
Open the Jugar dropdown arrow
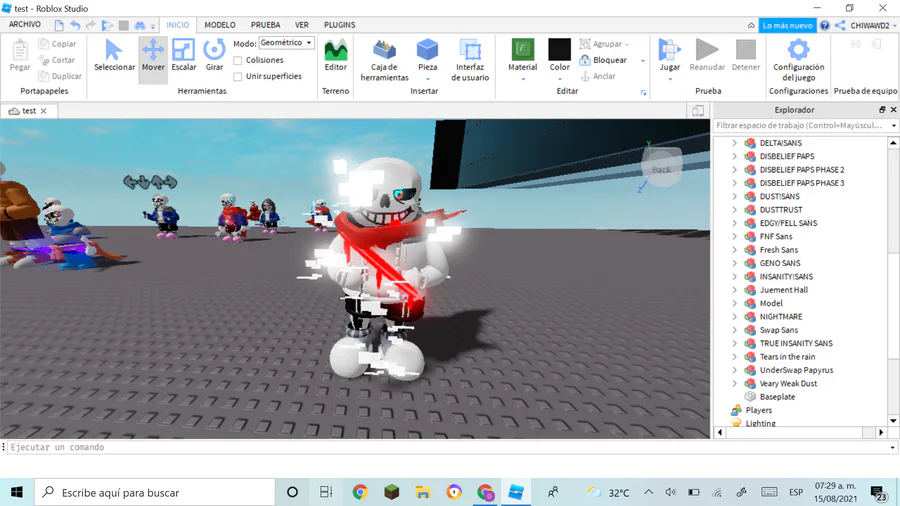[670, 79]
